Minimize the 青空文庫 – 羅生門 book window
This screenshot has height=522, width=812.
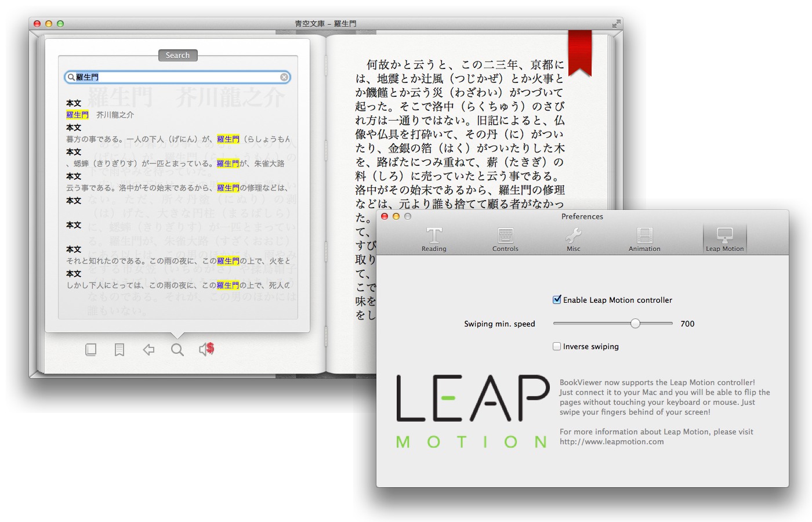[49, 24]
